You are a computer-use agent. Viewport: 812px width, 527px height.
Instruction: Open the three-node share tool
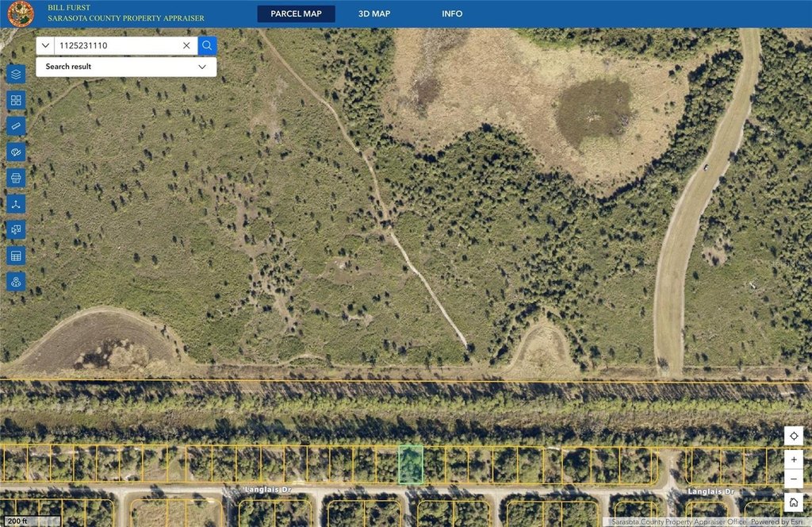(16, 204)
